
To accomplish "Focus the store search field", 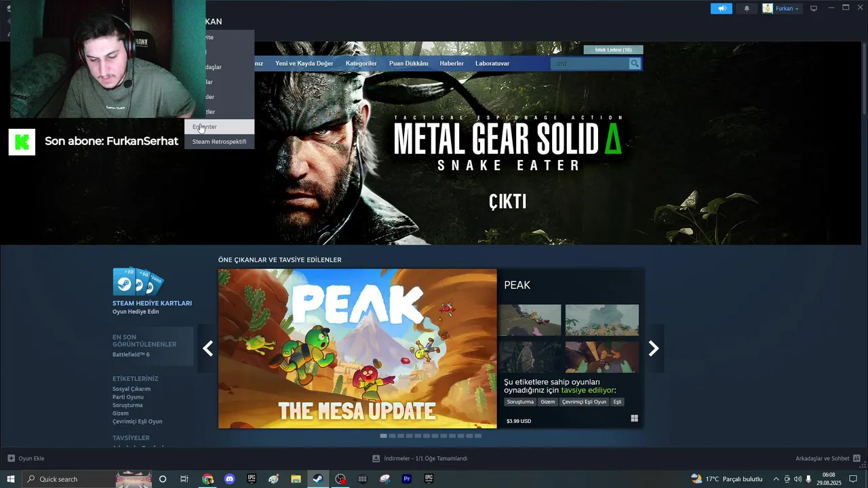I will tap(590, 63).
